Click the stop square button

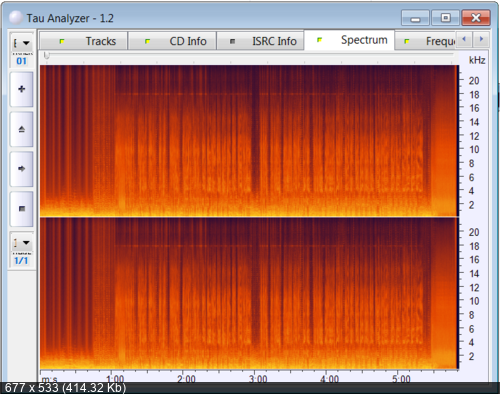[x=22, y=209]
